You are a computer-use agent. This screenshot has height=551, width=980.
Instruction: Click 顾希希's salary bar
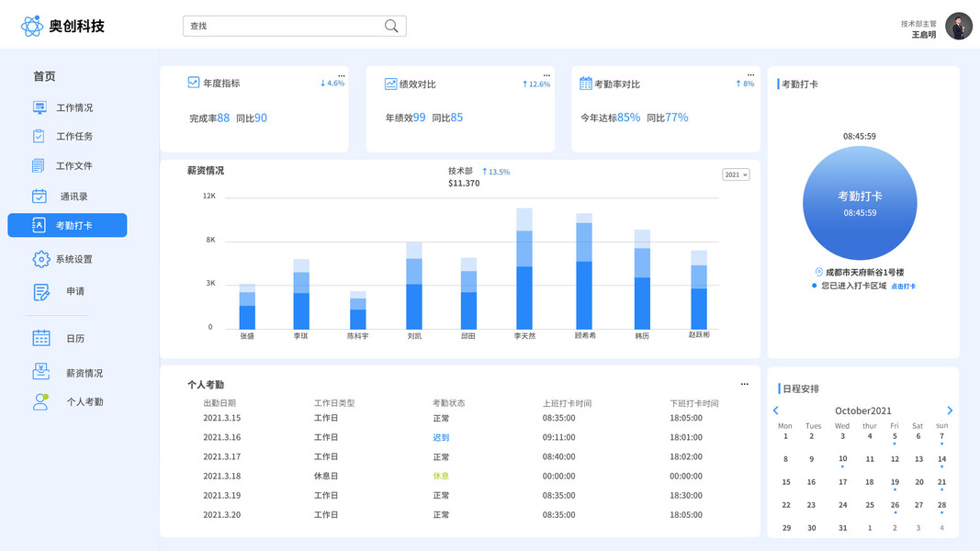(584, 271)
